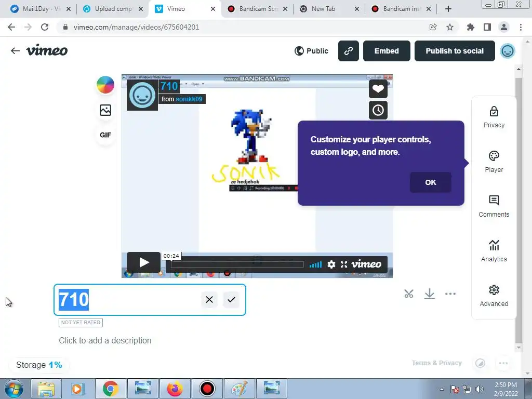Open footer ellipsis menu
532x399 pixels.
pos(503,363)
